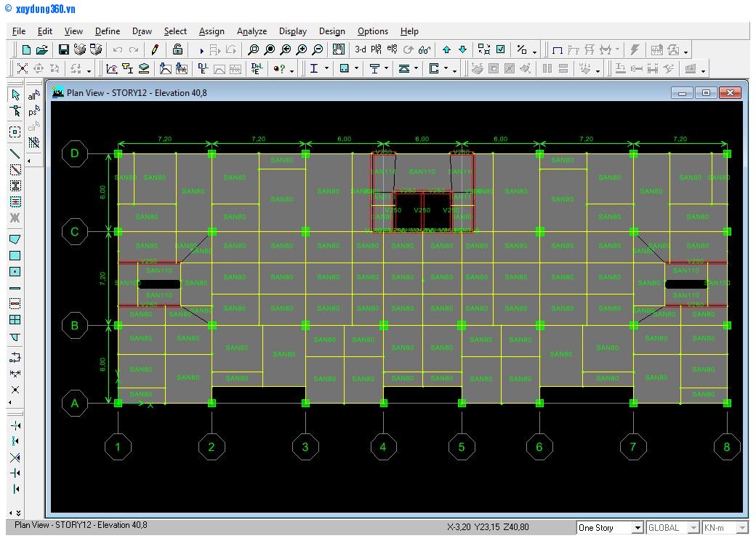Viewport: 756px width, 541px height.
Task: Expand the C-shape toolbar dropdown arrow
Action: click(x=446, y=69)
